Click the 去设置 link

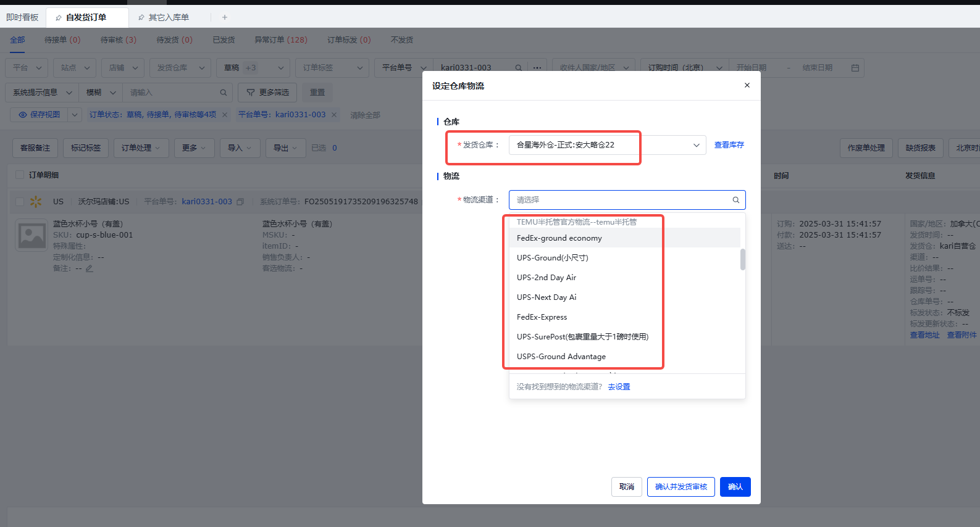point(619,387)
